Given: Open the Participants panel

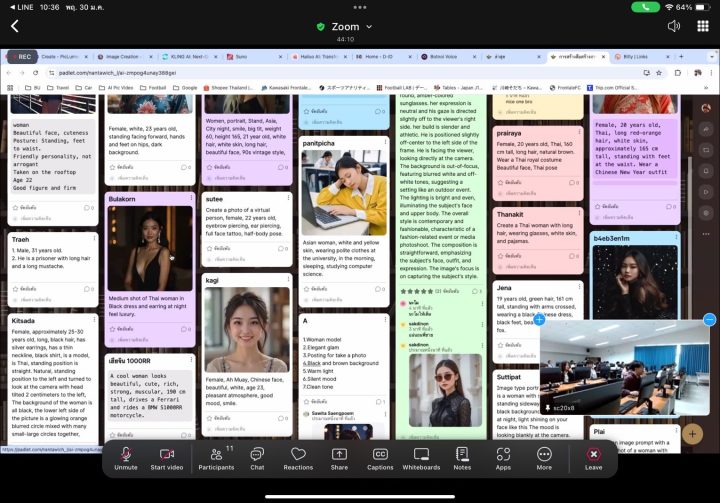Looking at the screenshot, I should (x=216, y=458).
